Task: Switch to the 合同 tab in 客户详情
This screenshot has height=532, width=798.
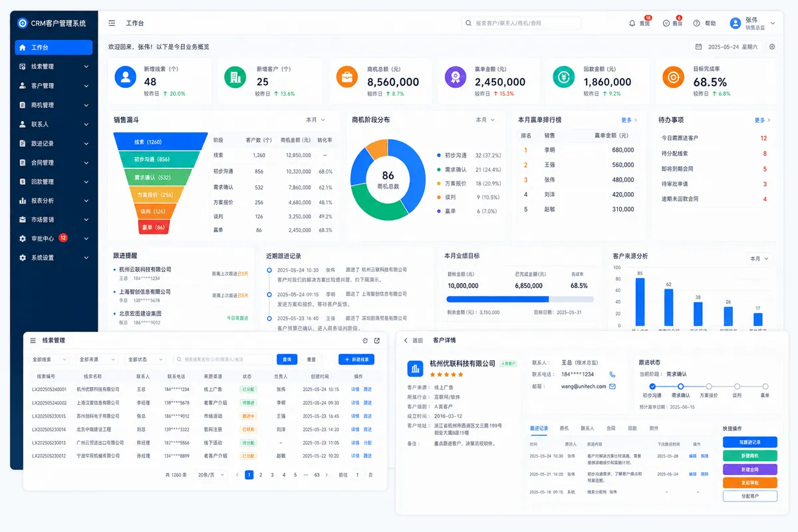Action: (x=610, y=428)
